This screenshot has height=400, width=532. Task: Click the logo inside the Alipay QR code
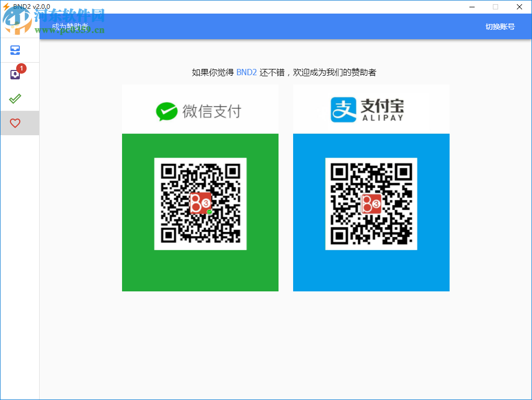tap(371, 203)
